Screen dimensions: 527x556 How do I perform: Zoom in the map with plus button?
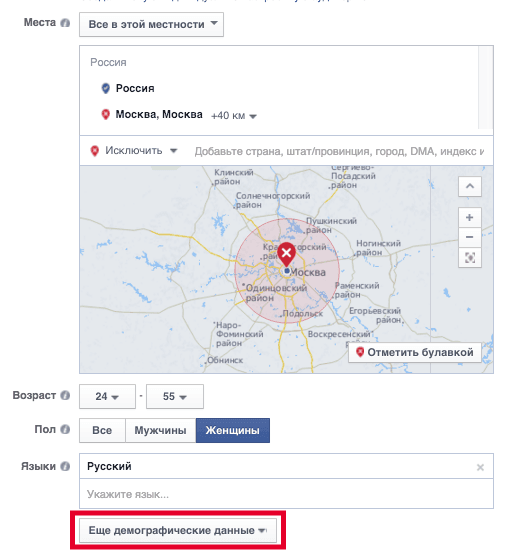pyautogui.click(x=470, y=217)
